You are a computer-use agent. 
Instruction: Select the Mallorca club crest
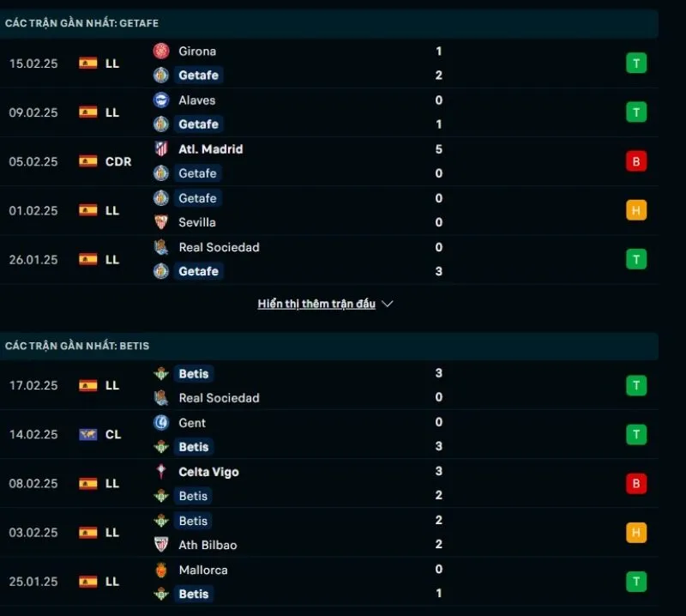(161, 570)
